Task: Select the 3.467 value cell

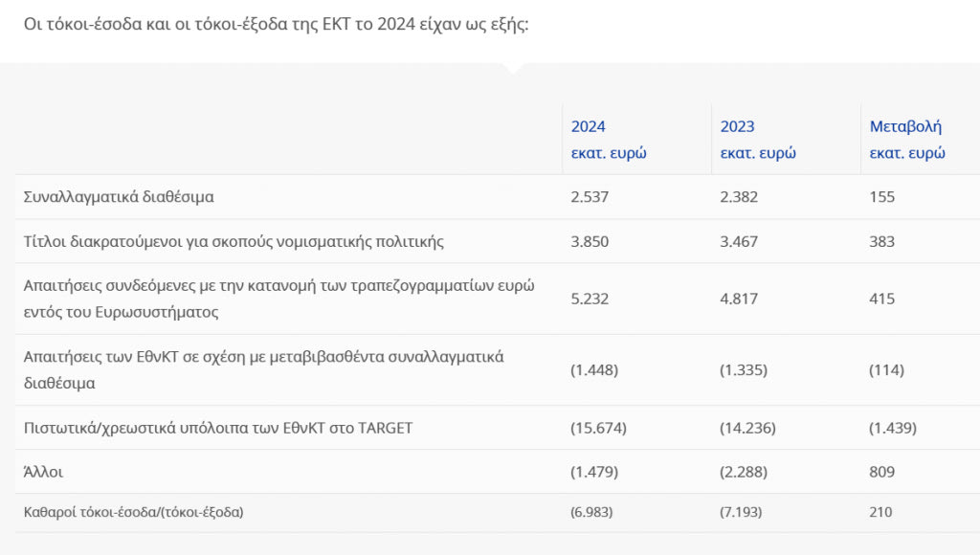Action: [x=739, y=241]
